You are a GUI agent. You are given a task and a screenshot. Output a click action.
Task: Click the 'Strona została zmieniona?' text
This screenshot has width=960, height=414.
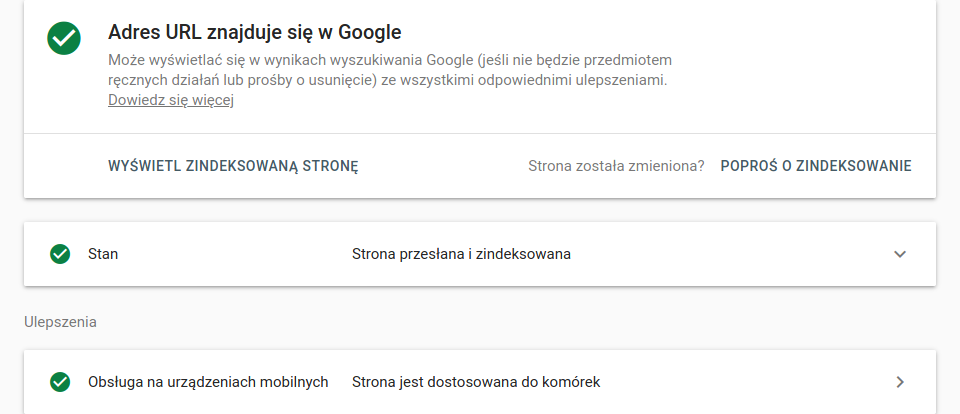[x=616, y=166]
